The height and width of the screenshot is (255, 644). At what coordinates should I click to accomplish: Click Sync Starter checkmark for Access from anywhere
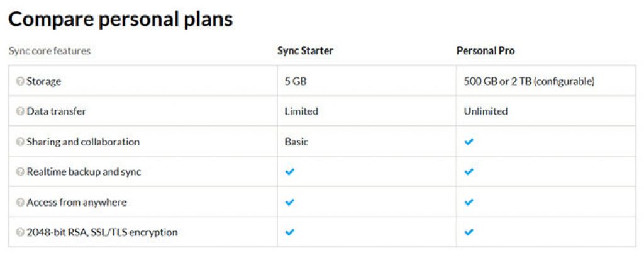[289, 202]
